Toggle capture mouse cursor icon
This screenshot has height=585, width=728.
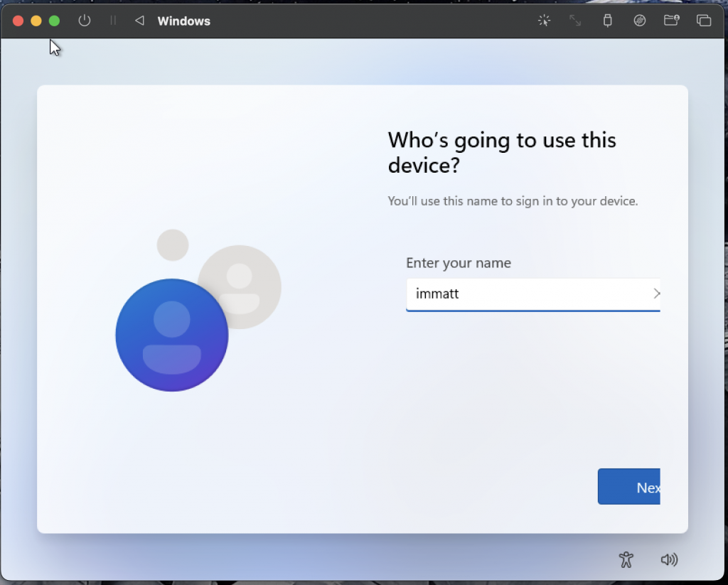point(544,21)
